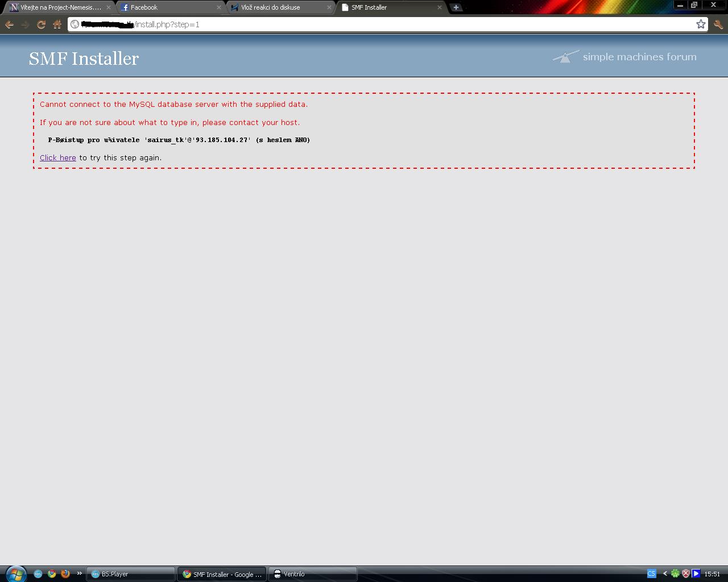Launch Chrome from quick launch
The width and height of the screenshot is (728, 582).
tap(52, 574)
